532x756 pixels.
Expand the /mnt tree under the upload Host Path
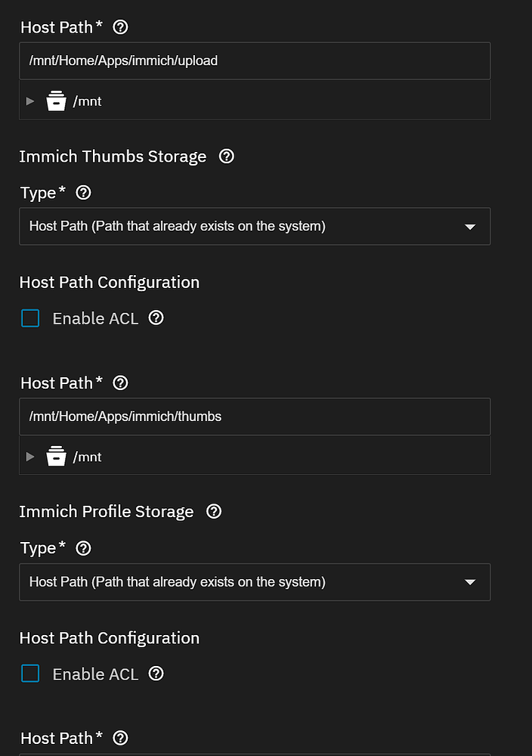tap(30, 100)
